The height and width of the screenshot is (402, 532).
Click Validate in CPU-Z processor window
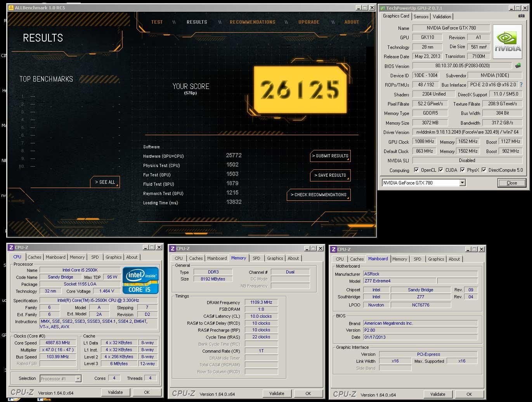(x=115, y=392)
